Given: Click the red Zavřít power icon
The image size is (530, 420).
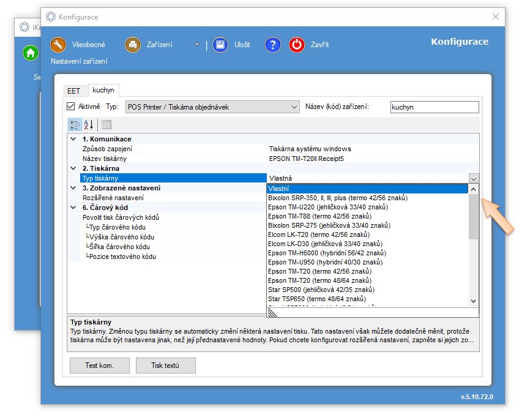Looking at the screenshot, I should coord(297,45).
